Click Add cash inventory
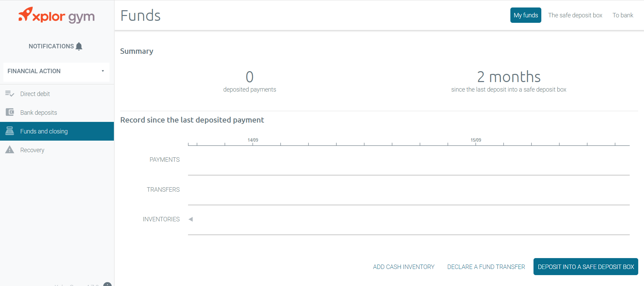 [x=404, y=267]
